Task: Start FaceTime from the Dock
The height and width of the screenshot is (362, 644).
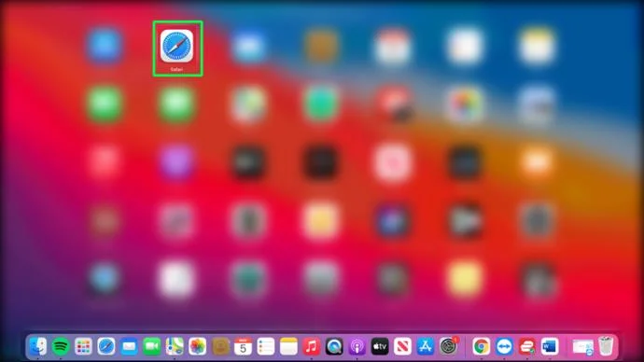Action: pos(151,347)
